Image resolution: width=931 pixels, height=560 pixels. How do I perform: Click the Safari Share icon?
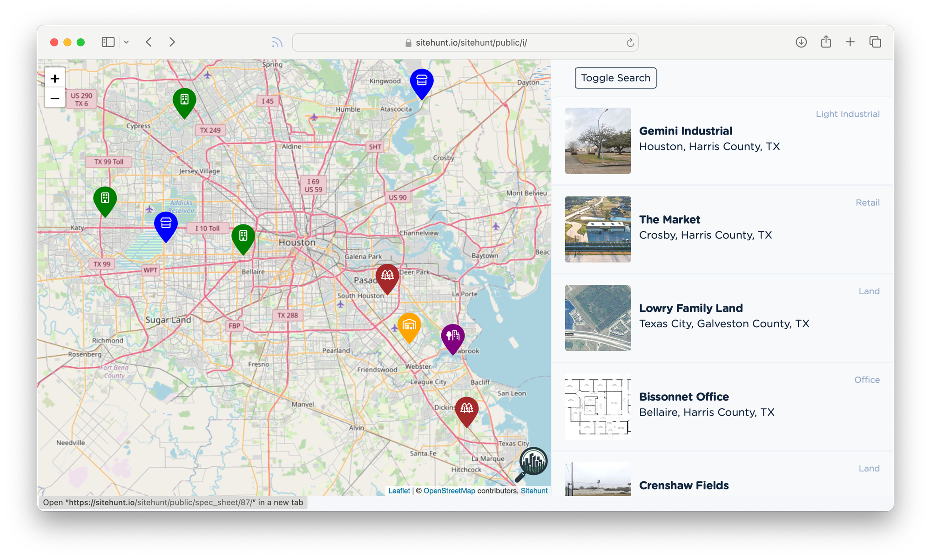coord(826,42)
